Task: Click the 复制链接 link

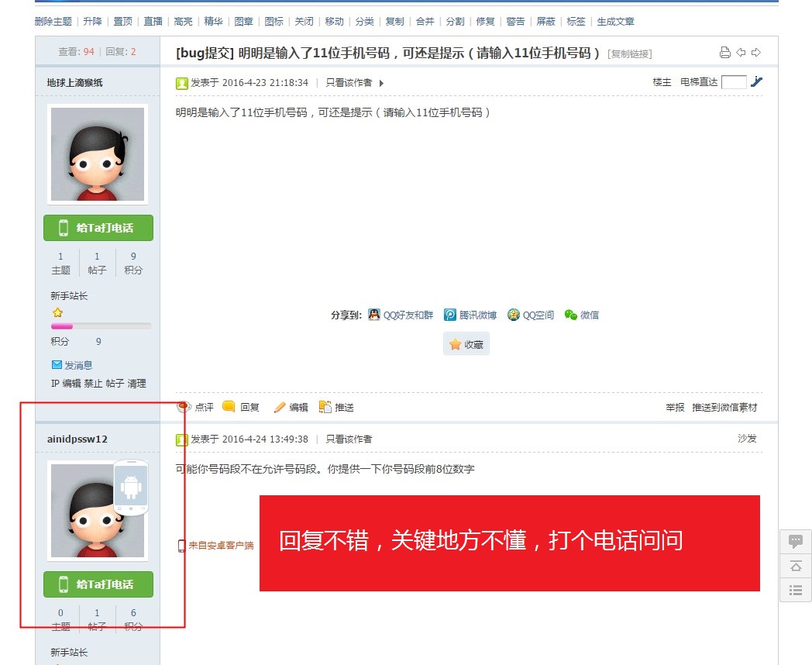Action: coord(630,53)
